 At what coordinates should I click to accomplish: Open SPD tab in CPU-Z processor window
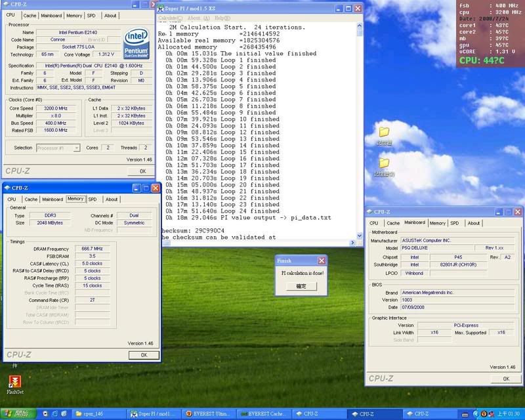91,16
